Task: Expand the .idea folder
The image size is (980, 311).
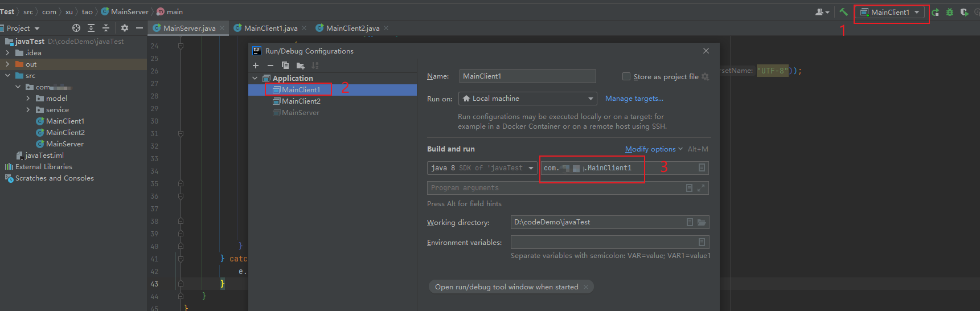Action: pos(7,53)
